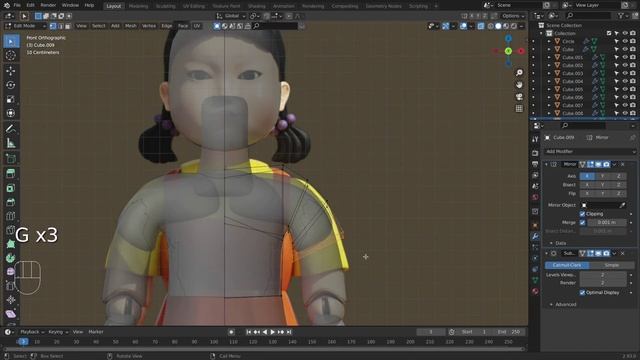This screenshot has width=640, height=360.
Task: Toggle X-ray display in viewport header
Action: (481, 26)
